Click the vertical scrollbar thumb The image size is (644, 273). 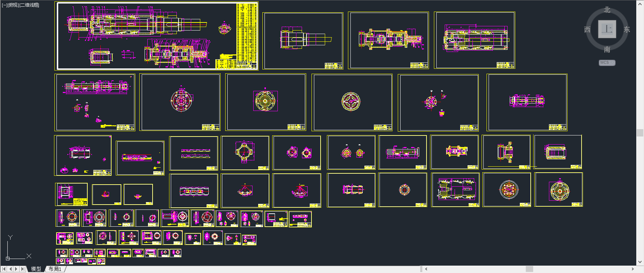(x=640, y=133)
